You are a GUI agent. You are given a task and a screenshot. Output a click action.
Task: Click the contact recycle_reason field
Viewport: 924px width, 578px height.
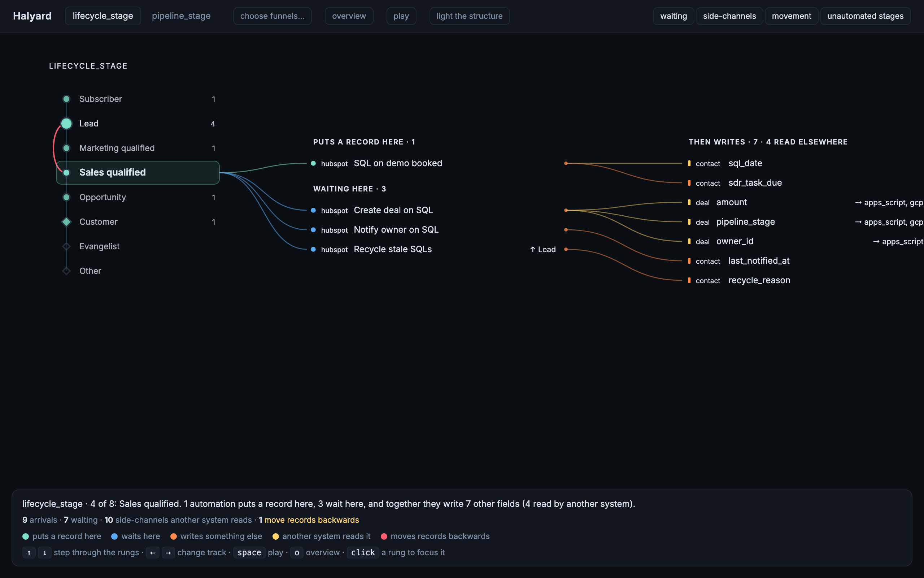[739, 280]
